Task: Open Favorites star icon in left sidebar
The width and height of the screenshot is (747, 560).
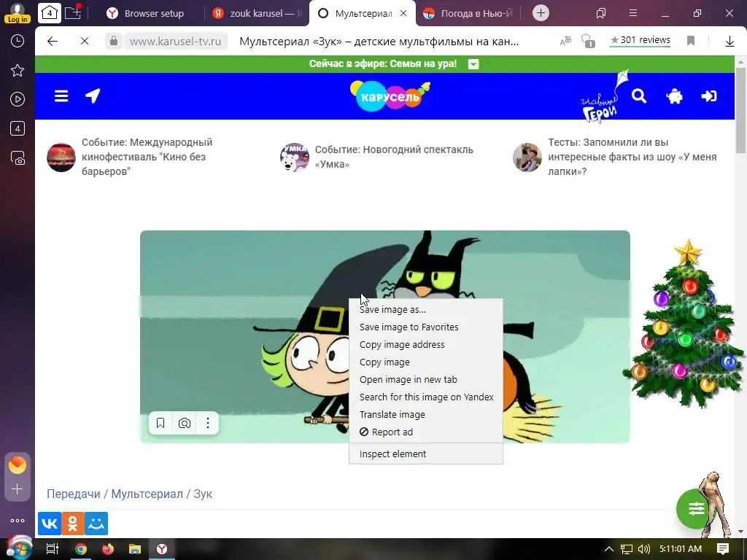Action: 18,71
